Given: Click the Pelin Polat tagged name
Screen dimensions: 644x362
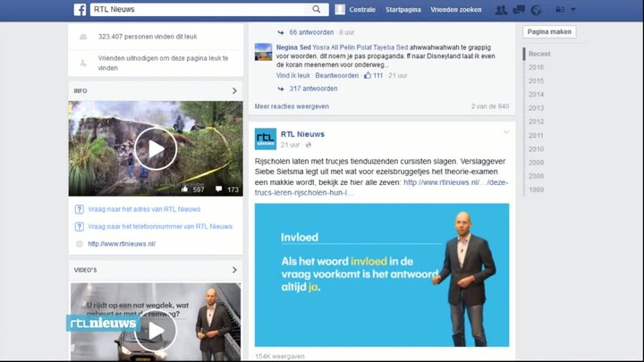Looking at the screenshot, I should pyautogui.click(x=356, y=47).
